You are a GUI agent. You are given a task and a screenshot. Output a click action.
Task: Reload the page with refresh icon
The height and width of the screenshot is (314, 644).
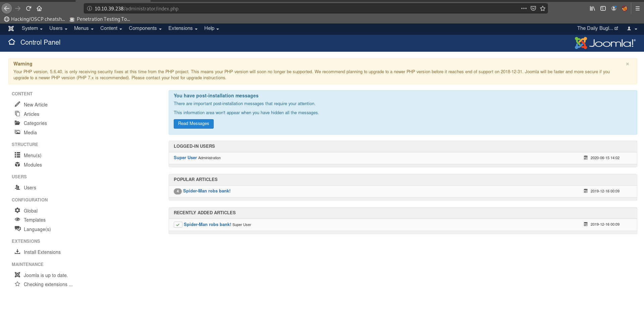[29, 8]
